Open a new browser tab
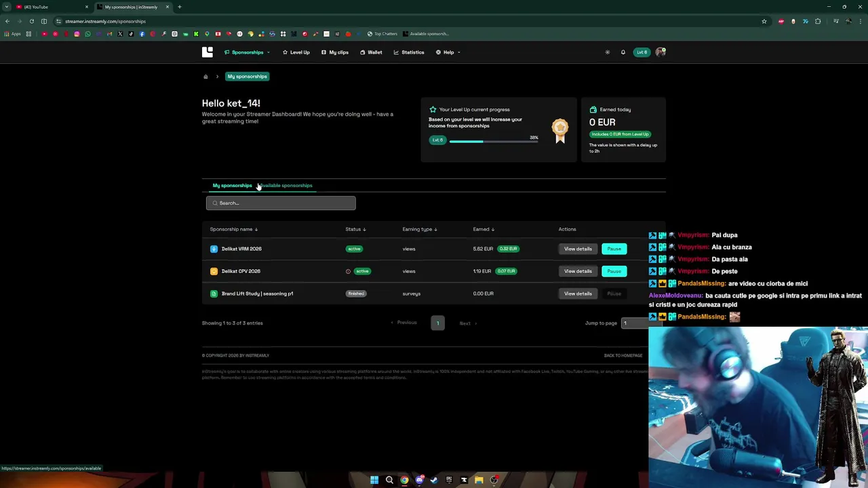The width and height of the screenshot is (868, 488). (x=180, y=7)
